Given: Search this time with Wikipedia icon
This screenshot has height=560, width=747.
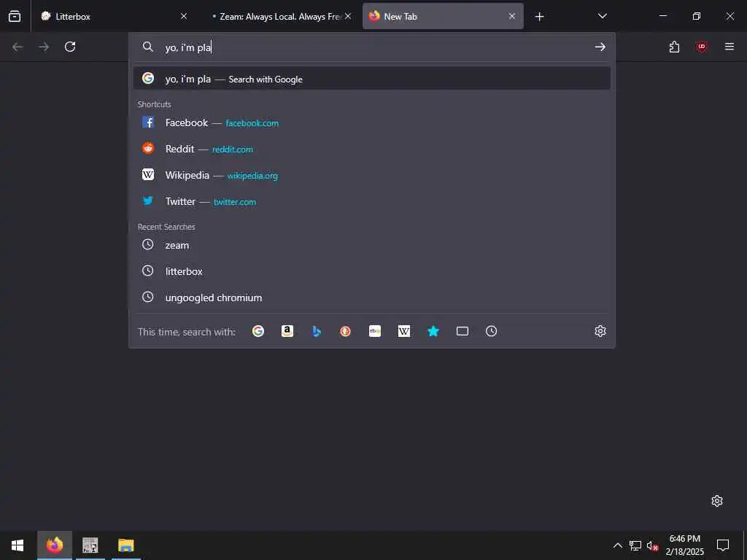Looking at the screenshot, I should pyautogui.click(x=404, y=331).
